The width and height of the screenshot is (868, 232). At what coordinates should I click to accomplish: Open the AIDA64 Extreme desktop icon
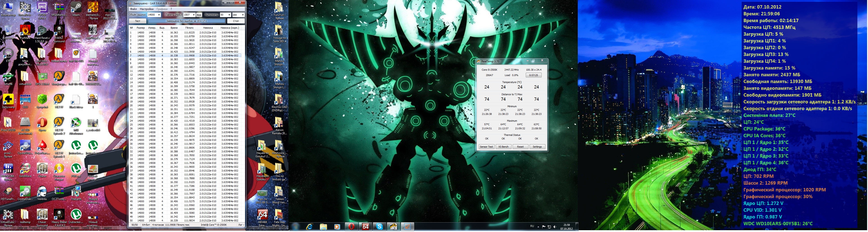coord(262,218)
